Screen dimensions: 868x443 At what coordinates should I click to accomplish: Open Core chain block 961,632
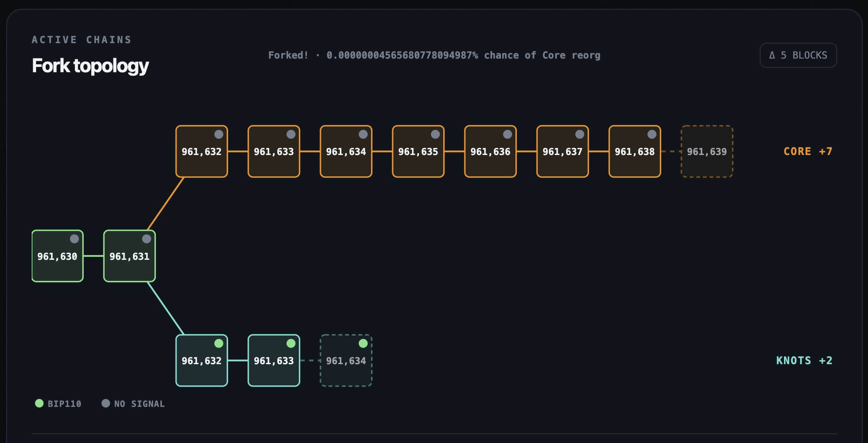tap(202, 151)
